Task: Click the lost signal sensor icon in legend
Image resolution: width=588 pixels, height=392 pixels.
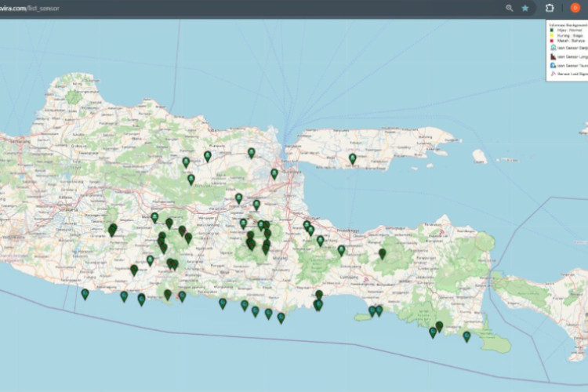Action: (x=554, y=74)
